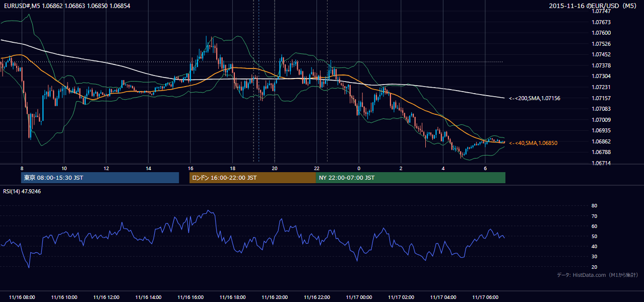Click price level 1.07526 on axis

tap(601, 44)
